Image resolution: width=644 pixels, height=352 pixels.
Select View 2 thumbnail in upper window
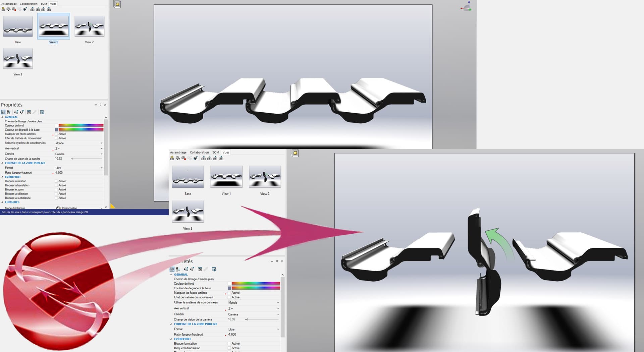point(89,26)
